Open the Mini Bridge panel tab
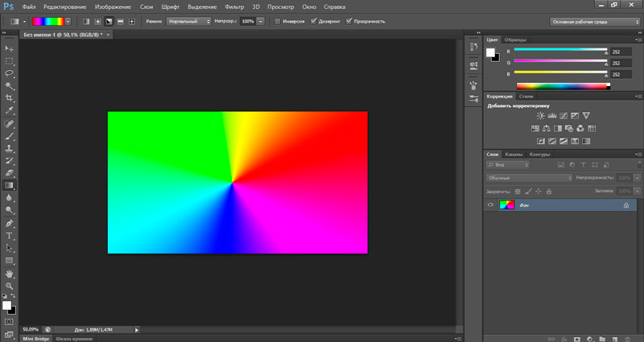Image resolution: width=644 pixels, height=342 pixels. pyautogui.click(x=35, y=339)
